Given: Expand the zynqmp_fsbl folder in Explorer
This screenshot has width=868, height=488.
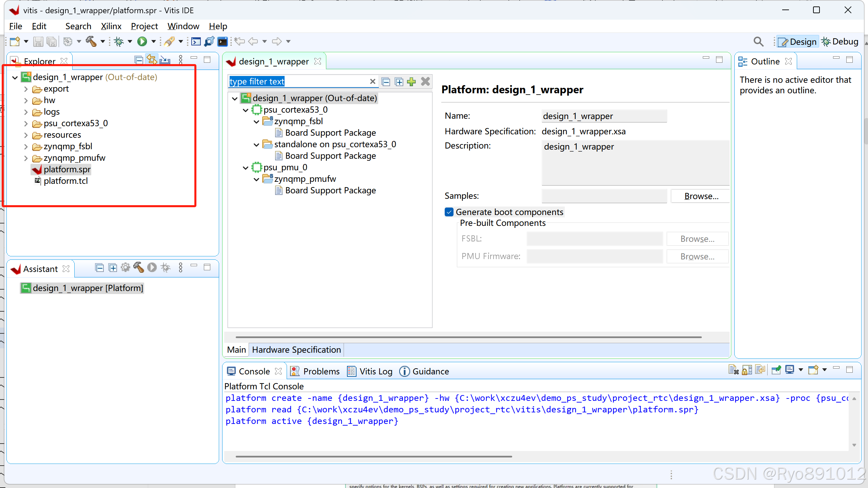Looking at the screenshot, I should 26,147.
